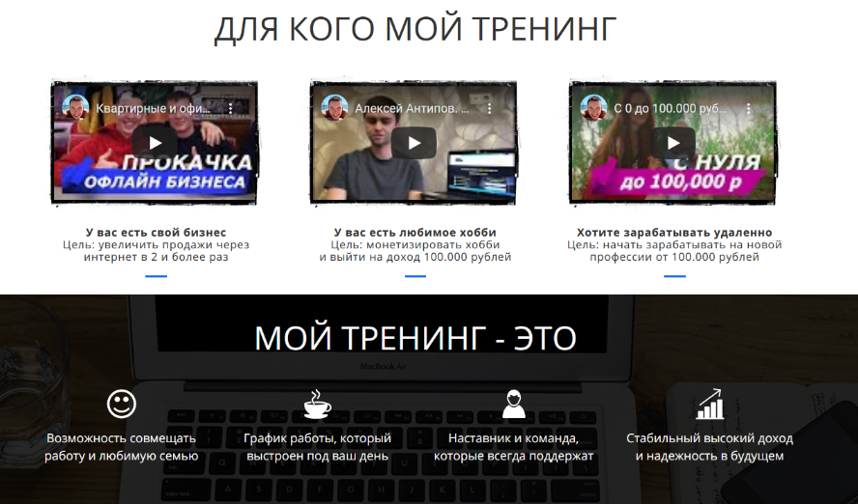Open the video title С 0 до 100.000 руб...
Viewport: 858px width, 504px height.
click(x=671, y=109)
